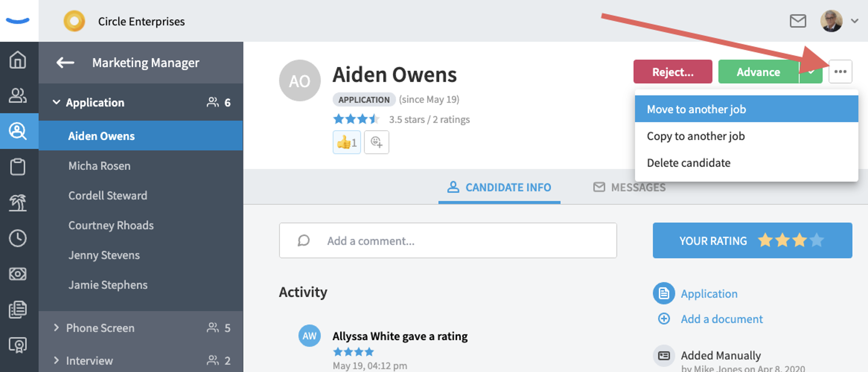Click the Reject... button
This screenshot has width=868, height=372.
click(x=672, y=72)
